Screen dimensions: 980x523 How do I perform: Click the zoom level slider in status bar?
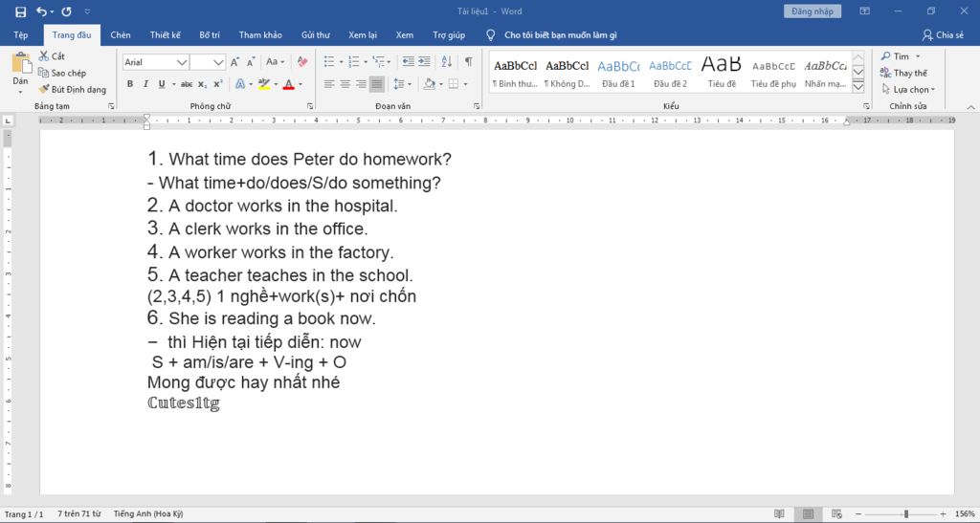coord(905,513)
